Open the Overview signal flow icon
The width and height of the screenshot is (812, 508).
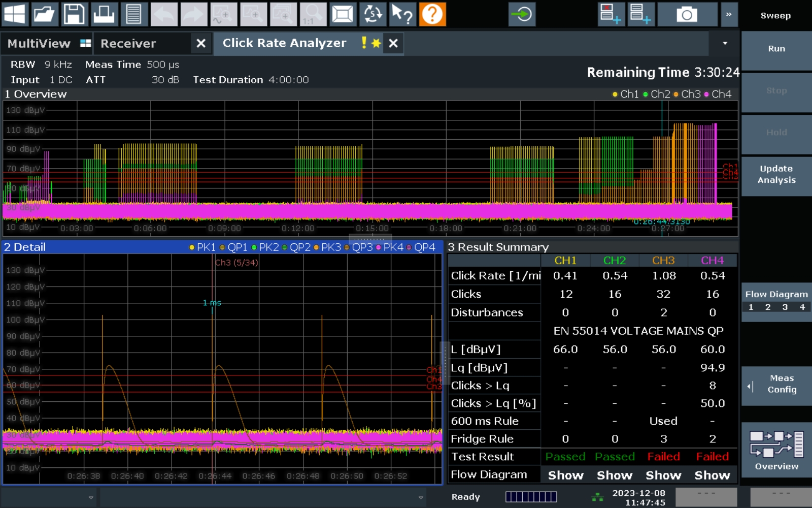pyautogui.click(x=776, y=450)
